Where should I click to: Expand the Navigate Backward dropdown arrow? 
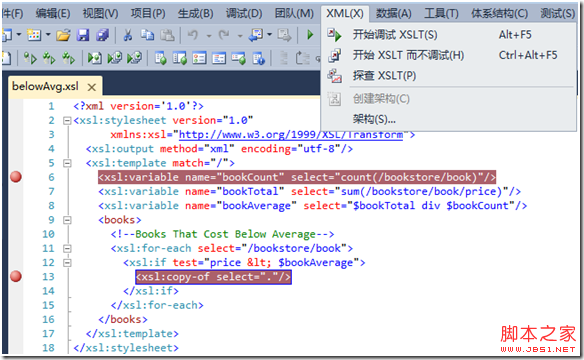tap(269, 35)
